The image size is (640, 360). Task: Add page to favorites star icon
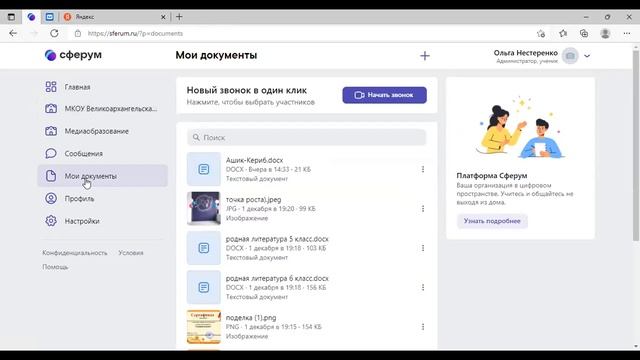click(x=541, y=33)
